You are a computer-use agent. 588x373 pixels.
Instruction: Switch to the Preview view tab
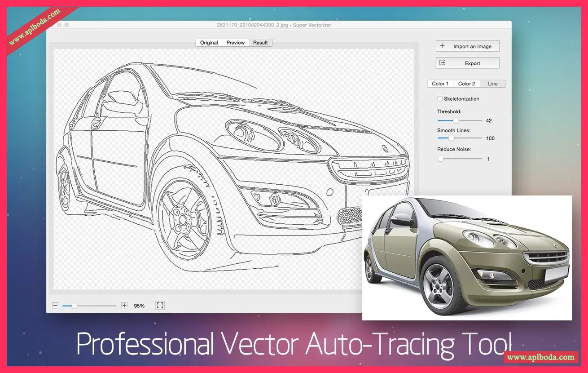tap(235, 43)
